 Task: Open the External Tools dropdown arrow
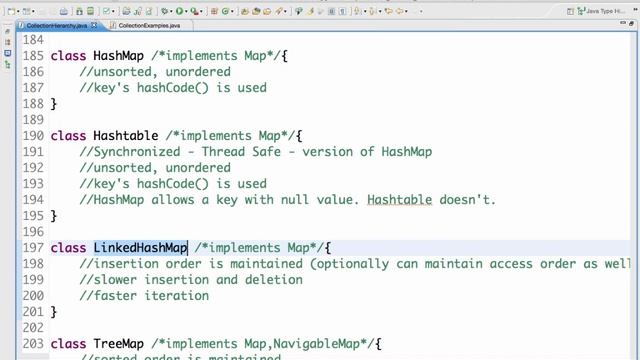pos(201,11)
